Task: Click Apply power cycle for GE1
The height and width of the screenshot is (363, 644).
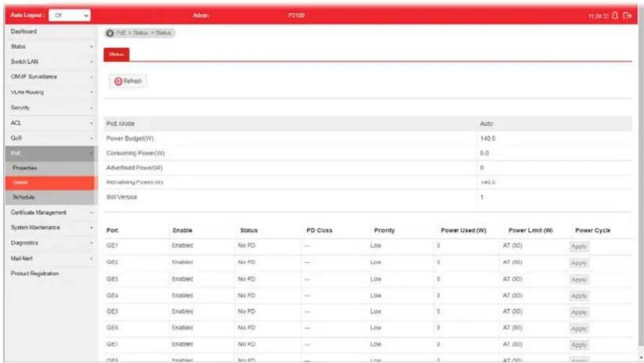Action: coord(578,246)
